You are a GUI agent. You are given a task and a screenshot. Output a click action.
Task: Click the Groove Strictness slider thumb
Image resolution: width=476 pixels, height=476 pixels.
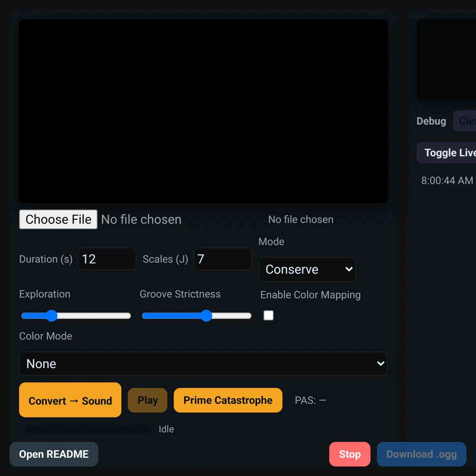coord(206,316)
